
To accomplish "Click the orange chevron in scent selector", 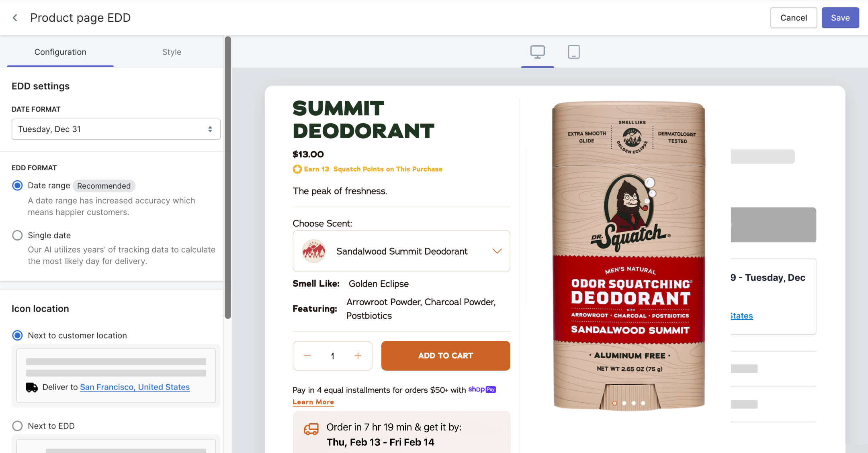I will (x=497, y=251).
